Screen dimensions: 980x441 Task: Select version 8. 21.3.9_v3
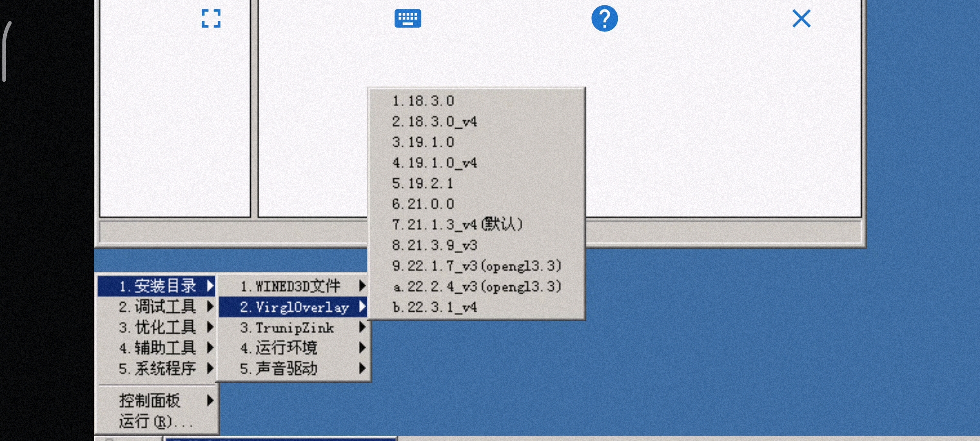point(477,245)
